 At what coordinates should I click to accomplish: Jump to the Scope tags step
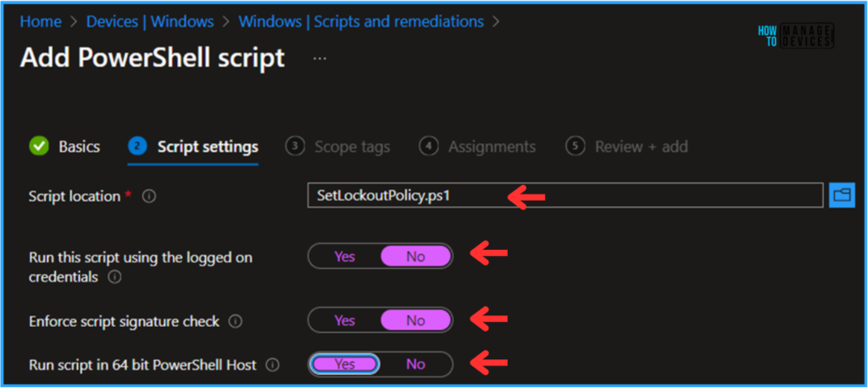click(x=337, y=147)
